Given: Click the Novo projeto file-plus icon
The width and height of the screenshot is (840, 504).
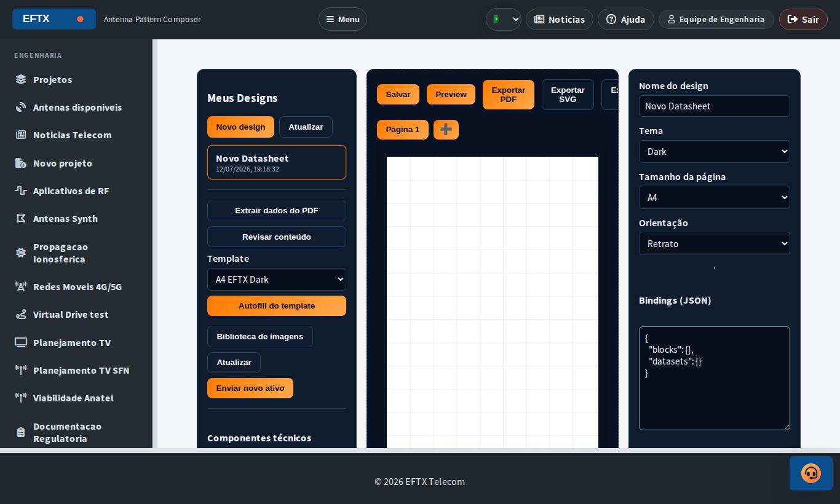Looking at the screenshot, I should pos(21,163).
